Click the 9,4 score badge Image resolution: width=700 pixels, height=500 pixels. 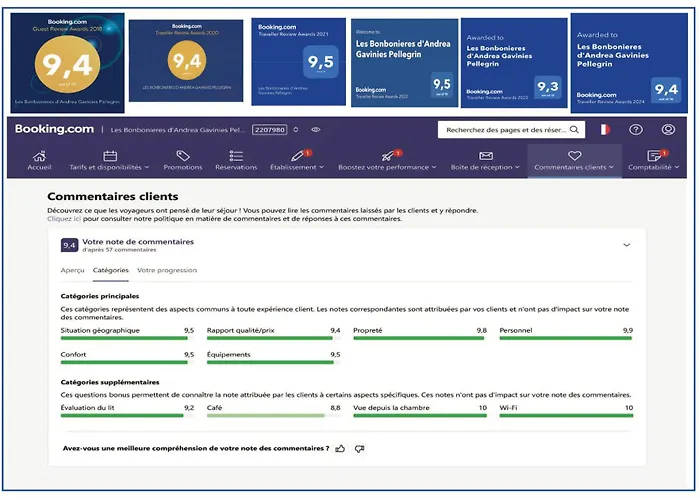click(69, 245)
